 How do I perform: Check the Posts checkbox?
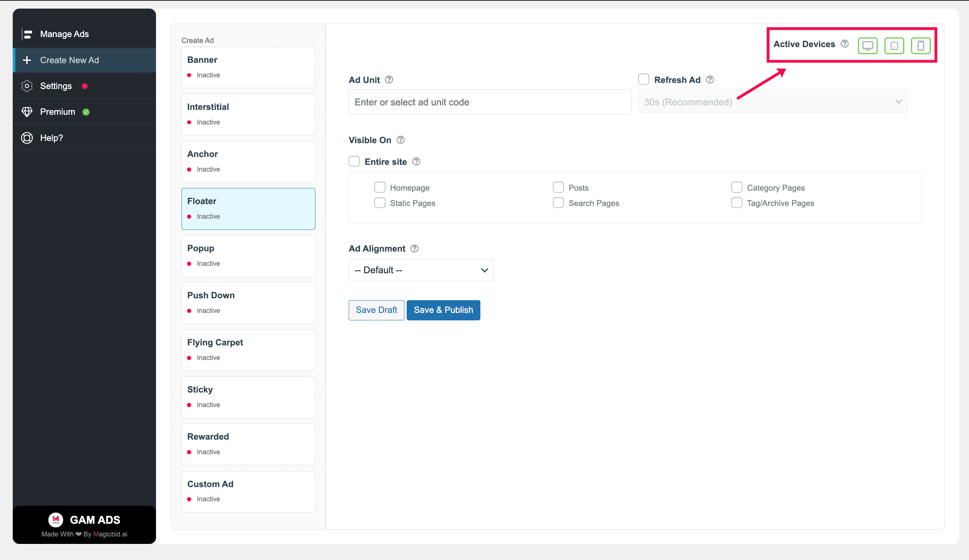coord(558,187)
